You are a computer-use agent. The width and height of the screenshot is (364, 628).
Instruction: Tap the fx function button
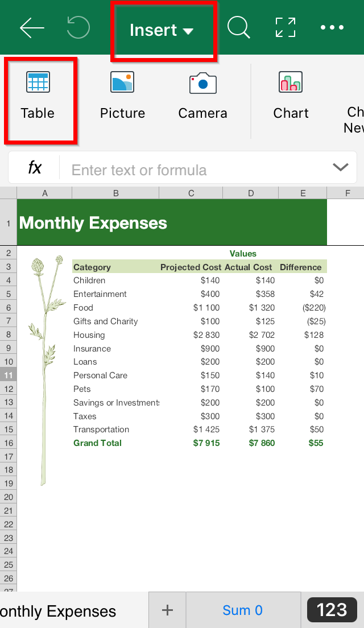pyautogui.click(x=35, y=168)
